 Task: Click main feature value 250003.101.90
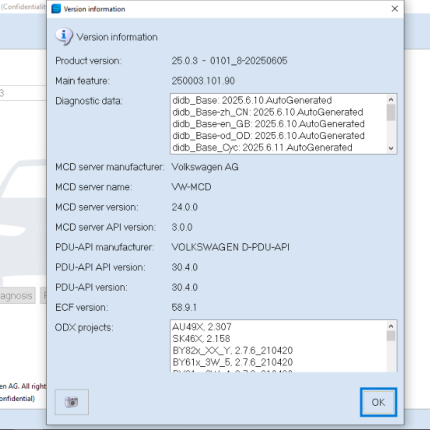click(x=203, y=81)
